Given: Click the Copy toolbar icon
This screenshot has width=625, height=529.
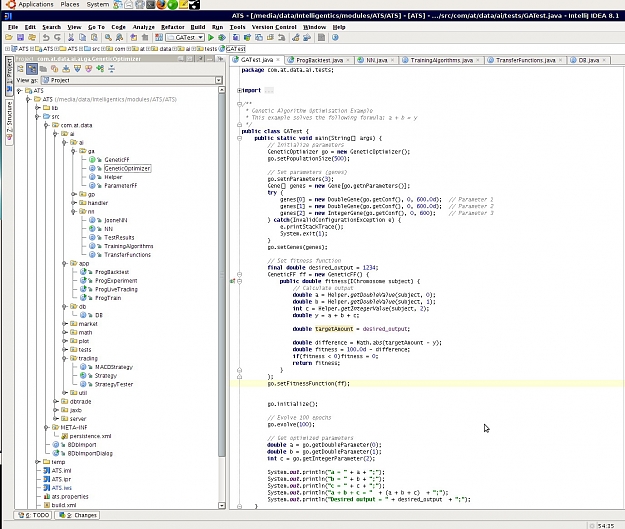Looking at the screenshot, I should coord(83,37).
